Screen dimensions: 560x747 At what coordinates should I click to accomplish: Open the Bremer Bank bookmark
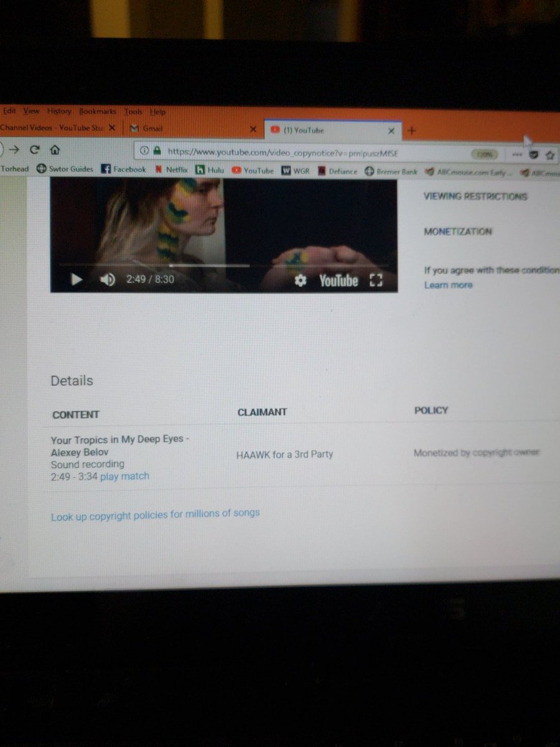click(x=391, y=172)
